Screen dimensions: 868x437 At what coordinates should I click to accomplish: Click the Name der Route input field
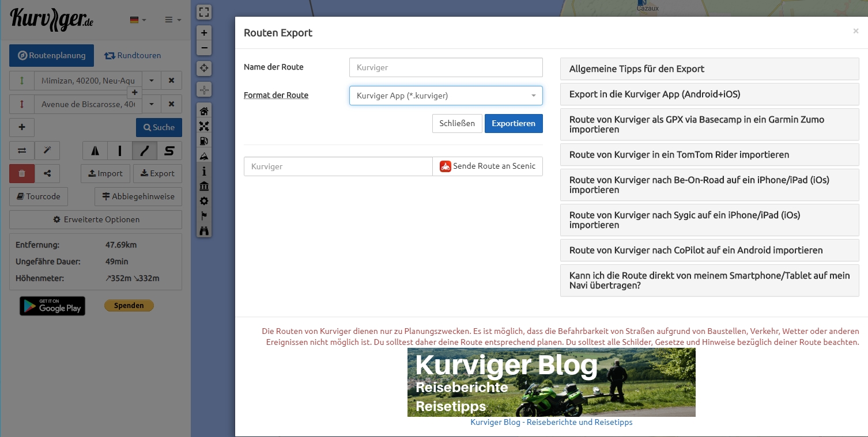click(446, 67)
